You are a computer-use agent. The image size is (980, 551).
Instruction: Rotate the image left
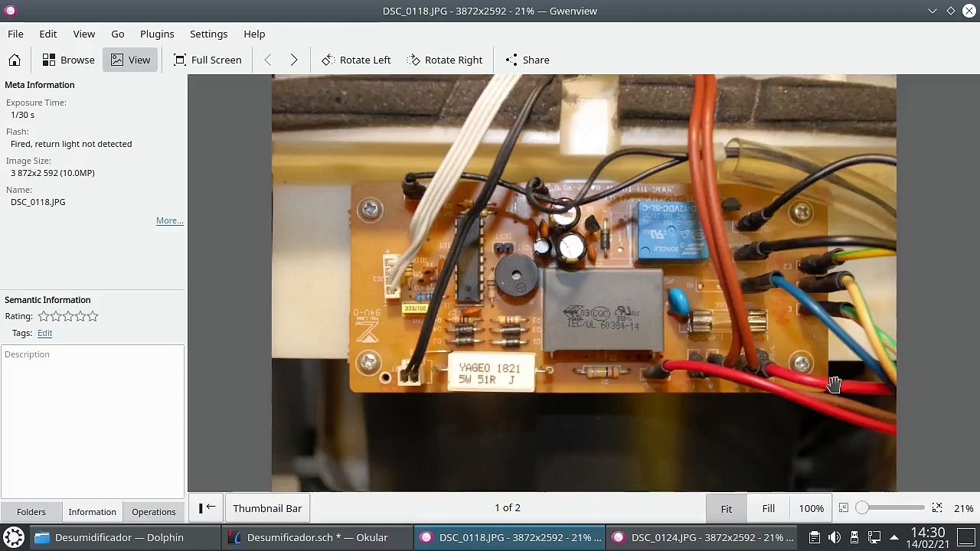356,60
